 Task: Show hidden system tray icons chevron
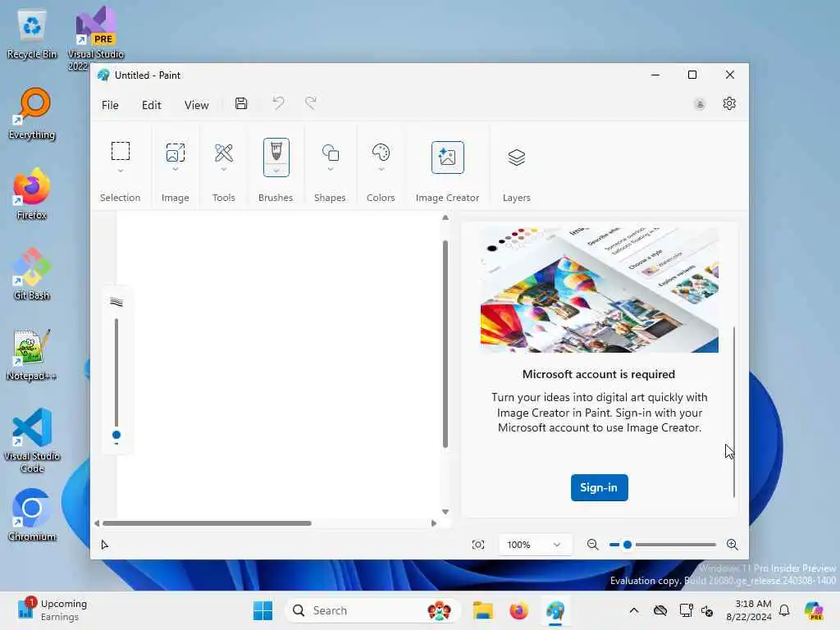(634, 610)
